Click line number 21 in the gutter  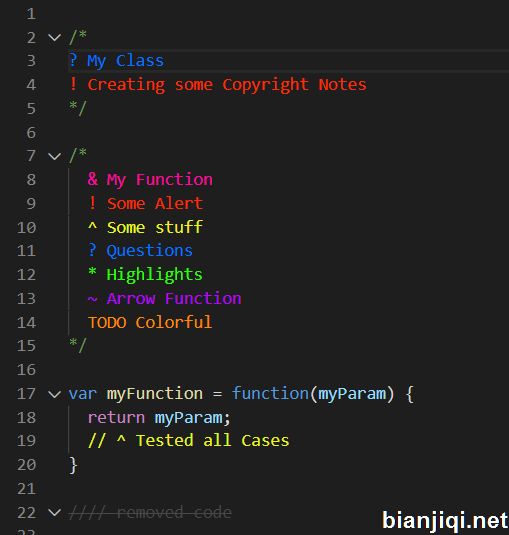[x=26, y=489]
